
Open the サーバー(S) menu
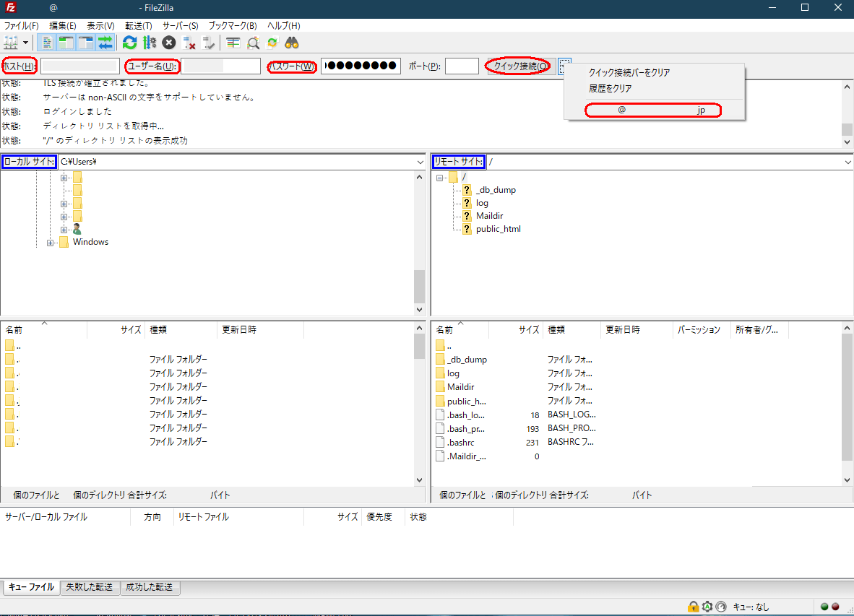click(x=181, y=25)
